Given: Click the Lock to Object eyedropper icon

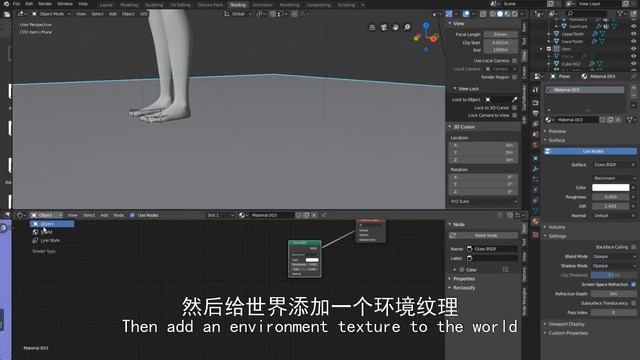Looking at the screenshot, I should click(514, 99).
